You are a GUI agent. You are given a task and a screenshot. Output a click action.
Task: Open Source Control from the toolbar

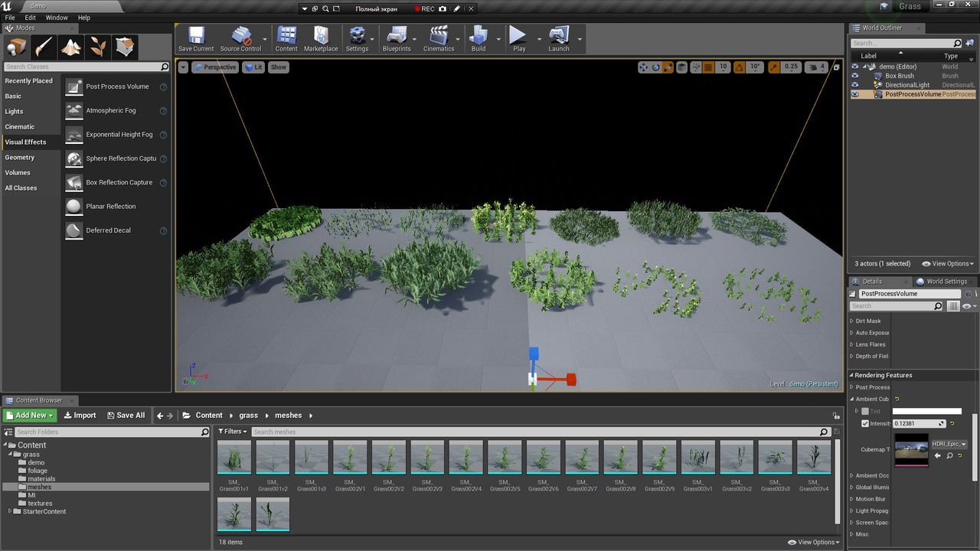pos(241,38)
